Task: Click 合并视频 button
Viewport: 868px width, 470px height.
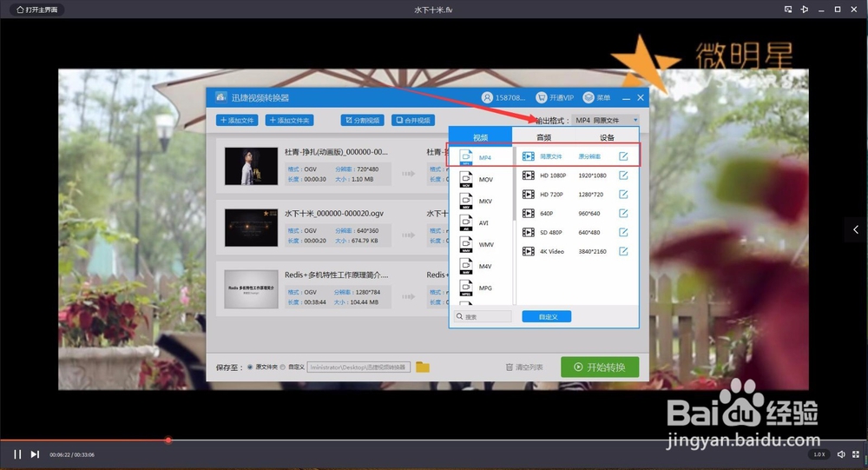Action: point(413,120)
